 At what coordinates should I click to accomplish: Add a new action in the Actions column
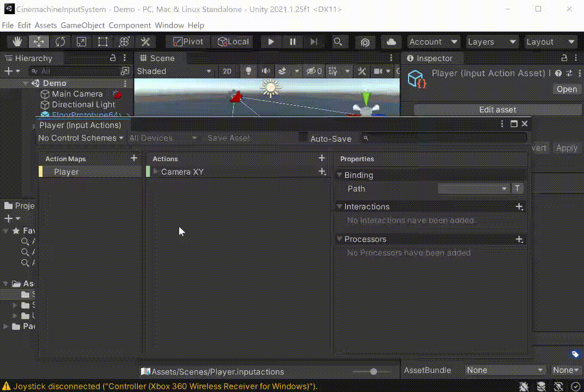click(x=322, y=158)
